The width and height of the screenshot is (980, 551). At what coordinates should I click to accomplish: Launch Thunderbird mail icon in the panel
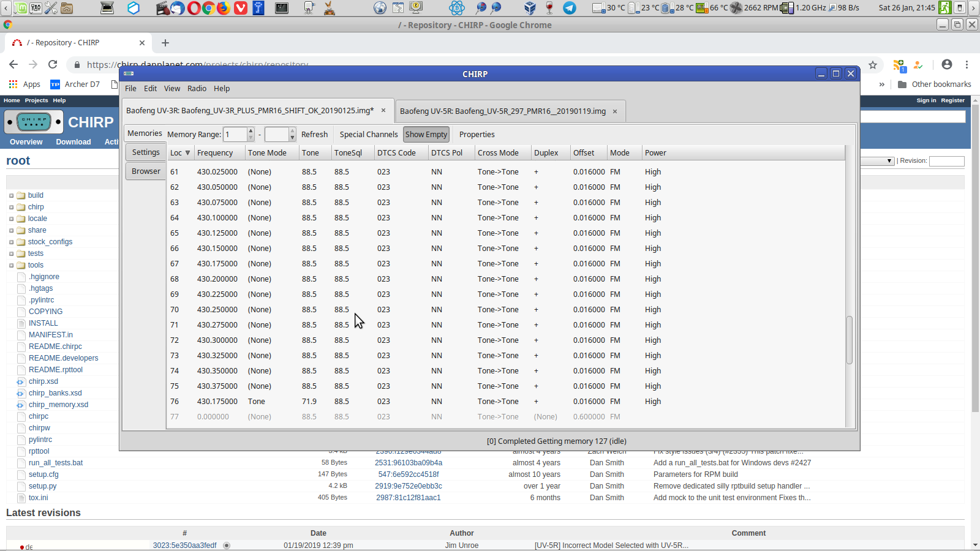tap(178, 8)
